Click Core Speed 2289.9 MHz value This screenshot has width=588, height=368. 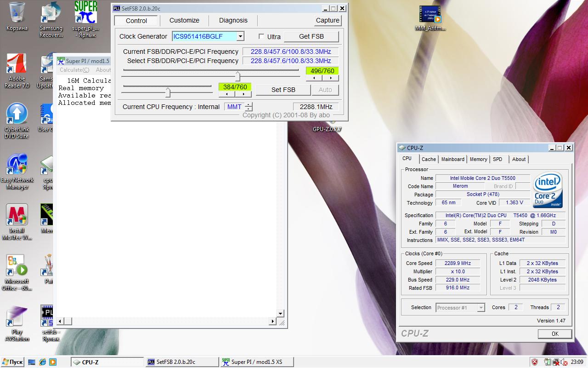[458, 263]
